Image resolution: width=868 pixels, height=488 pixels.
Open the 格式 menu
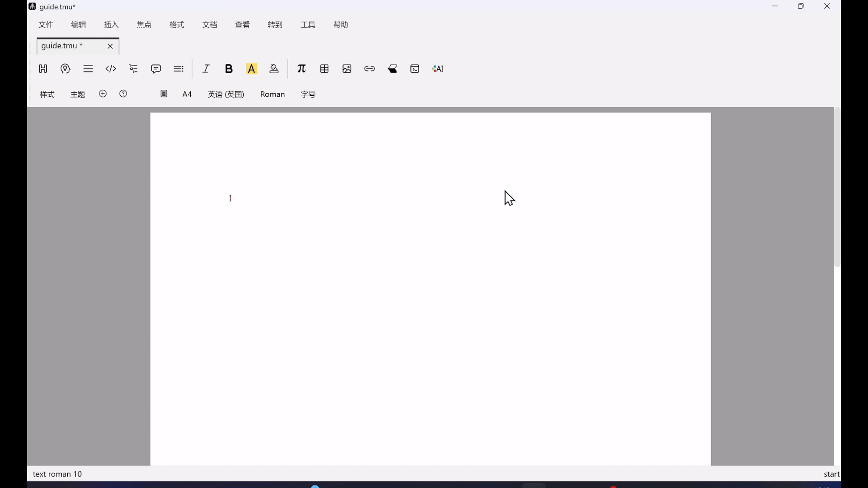177,25
